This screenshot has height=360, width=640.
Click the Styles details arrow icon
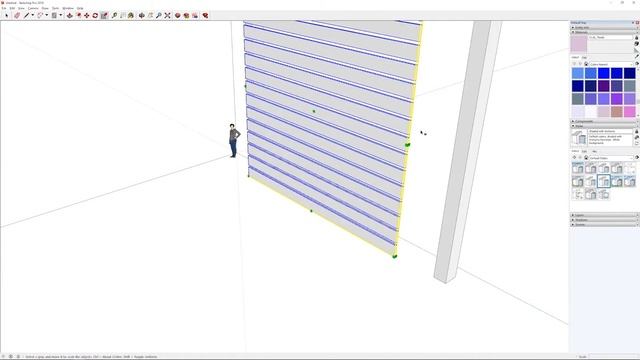pos(637,158)
